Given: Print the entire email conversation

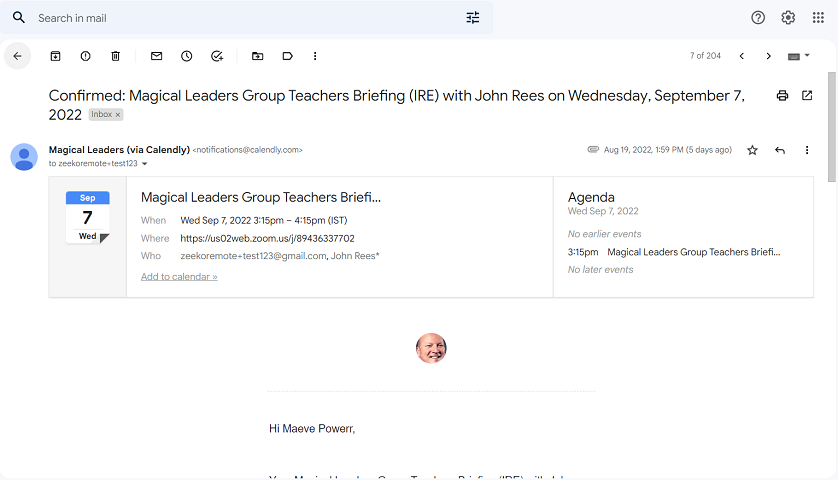Looking at the screenshot, I should coord(782,96).
